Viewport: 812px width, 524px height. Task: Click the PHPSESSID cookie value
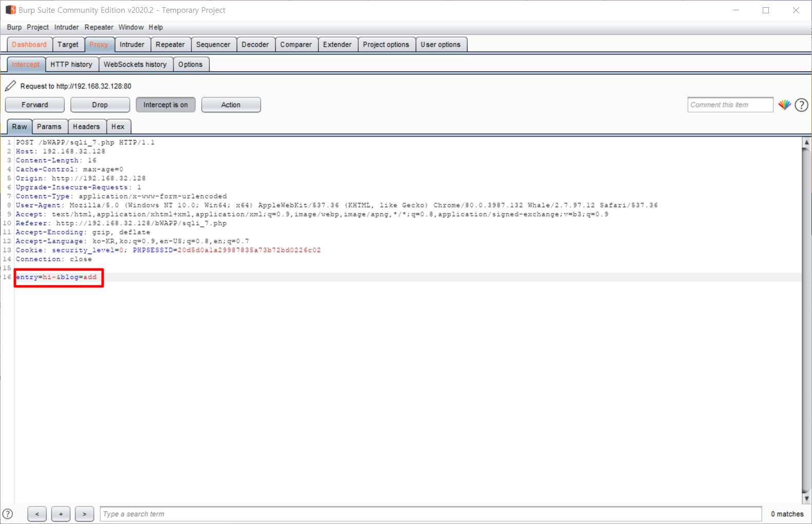249,250
